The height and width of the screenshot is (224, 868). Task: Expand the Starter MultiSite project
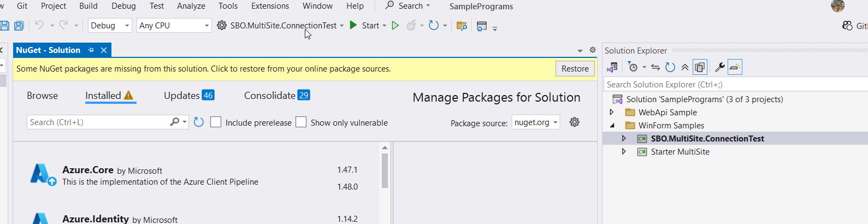(624, 151)
